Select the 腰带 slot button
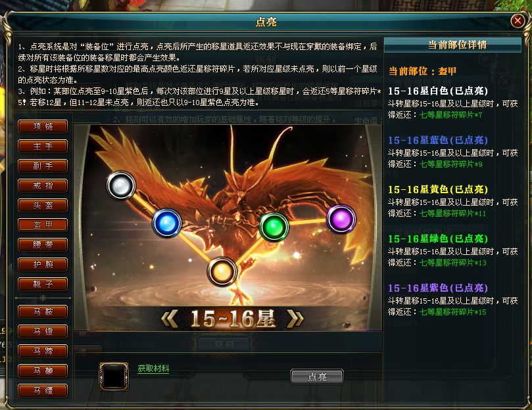 pyautogui.click(x=43, y=244)
